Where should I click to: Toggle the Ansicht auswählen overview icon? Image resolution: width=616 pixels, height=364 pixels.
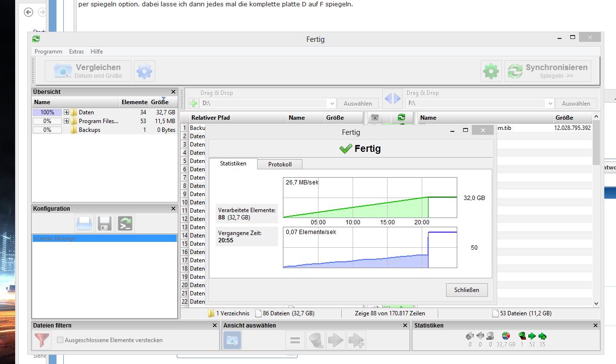tap(232, 340)
